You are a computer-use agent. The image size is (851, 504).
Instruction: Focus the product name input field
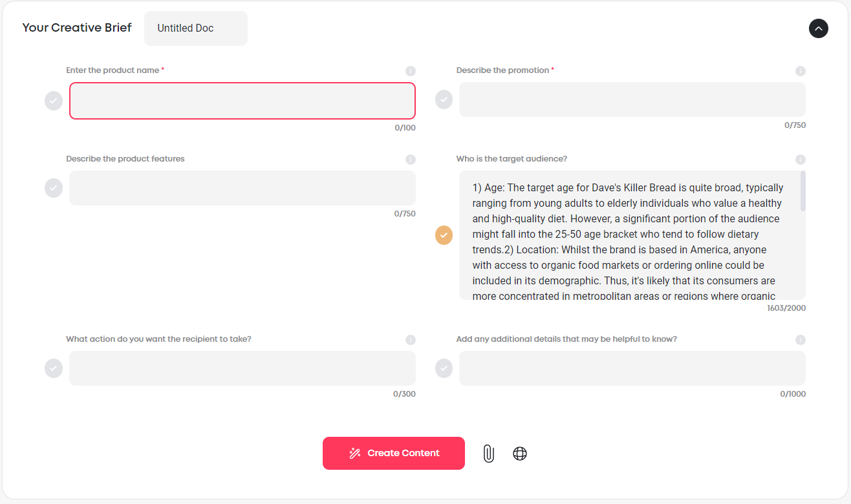click(242, 101)
